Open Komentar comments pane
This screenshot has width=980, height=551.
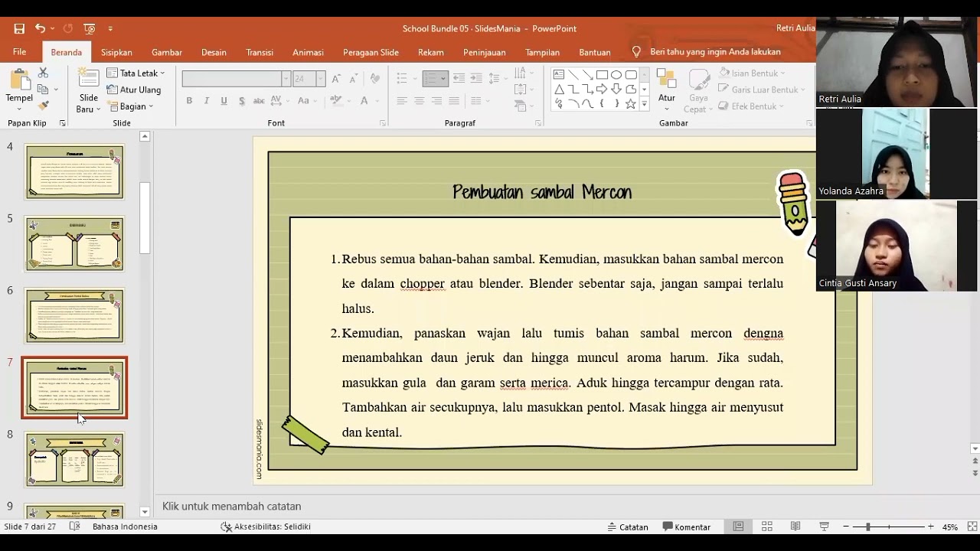(687, 527)
